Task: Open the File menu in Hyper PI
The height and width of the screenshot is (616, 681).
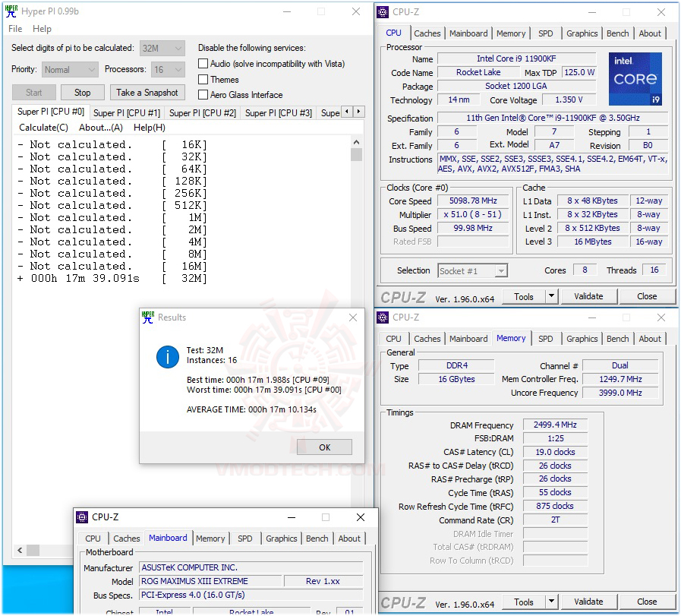Action: pos(15,29)
